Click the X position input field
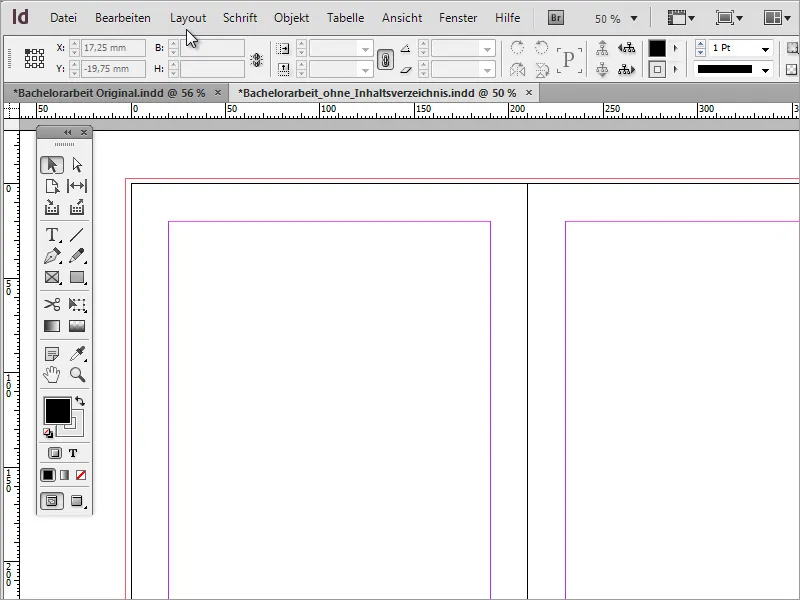The image size is (800, 600). [x=113, y=48]
